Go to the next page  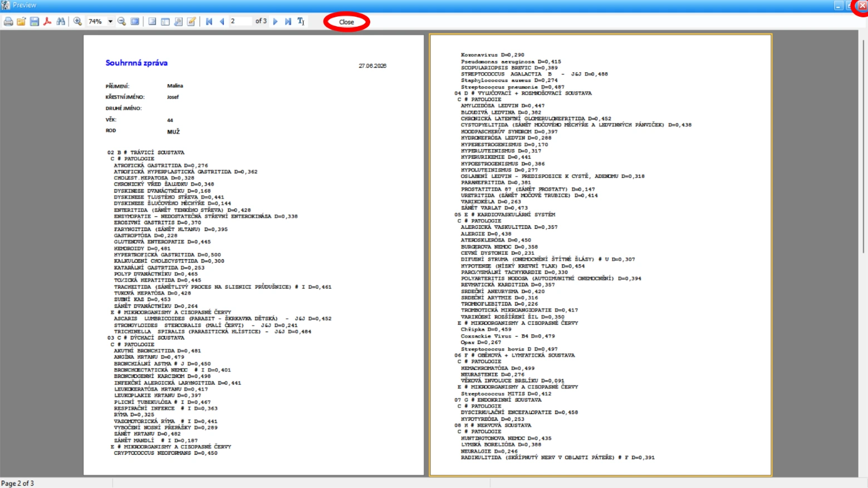[x=276, y=22]
